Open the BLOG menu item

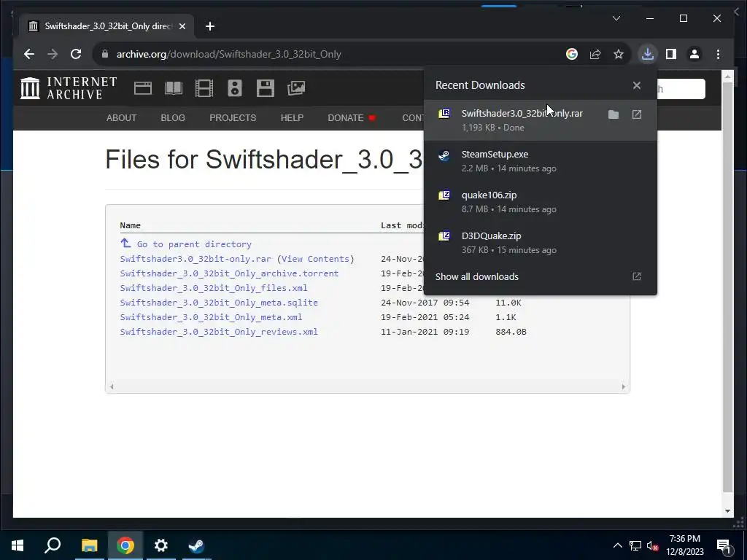pos(173,117)
